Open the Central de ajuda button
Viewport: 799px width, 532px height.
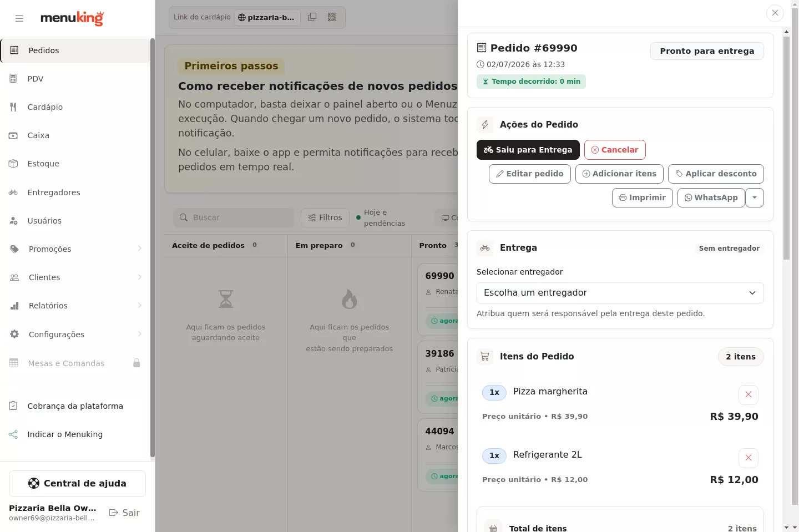(x=77, y=484)
